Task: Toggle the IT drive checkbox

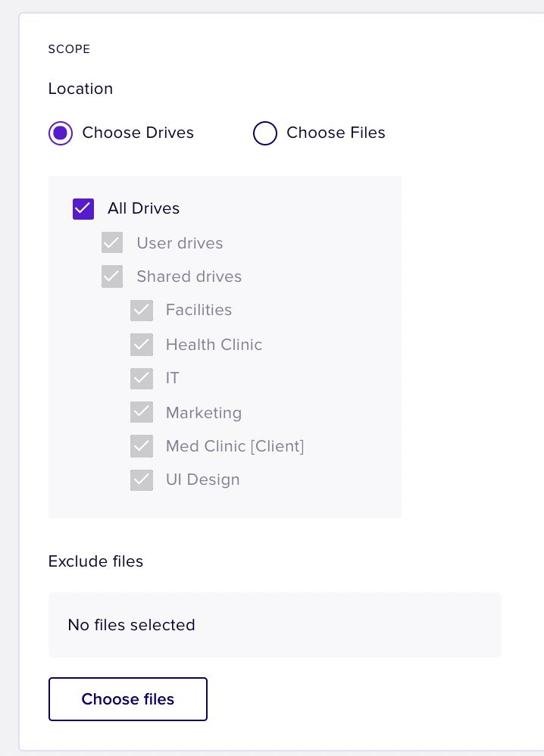Action: coord(142,379)
